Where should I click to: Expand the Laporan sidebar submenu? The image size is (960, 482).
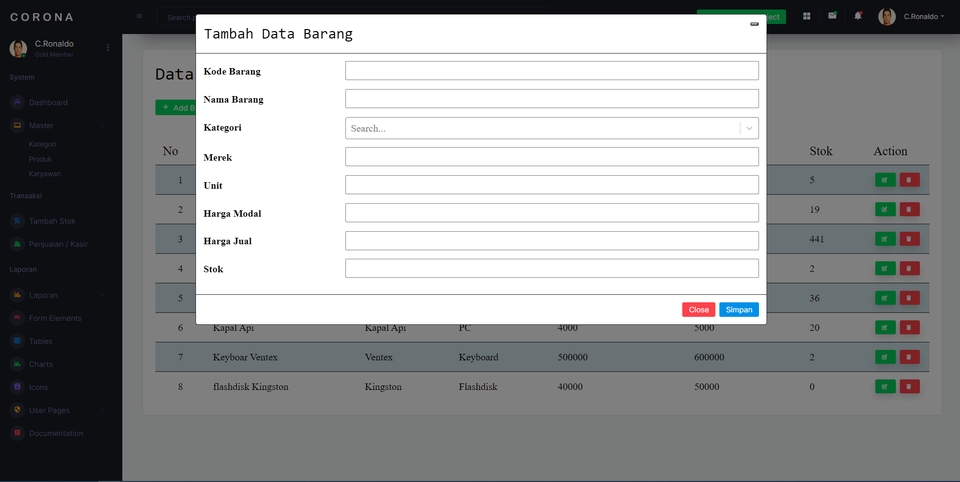coord(58,295)
